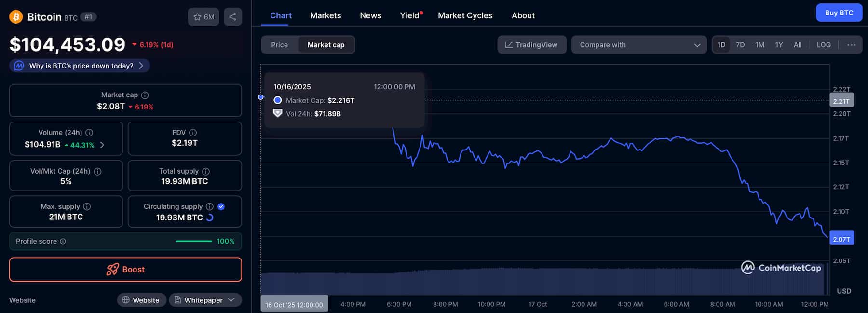Image resolution: width=868 pixels, height=313 pixels.
Task: Open the Market Cycles tab
Action: click(x=465, y=15)
